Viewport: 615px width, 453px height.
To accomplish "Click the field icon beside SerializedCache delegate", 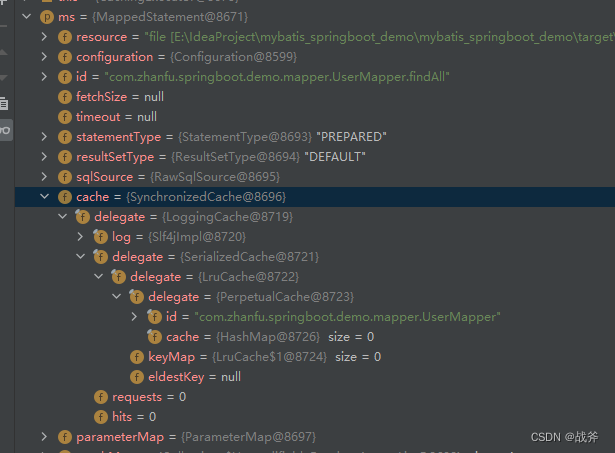I will 100,257.
